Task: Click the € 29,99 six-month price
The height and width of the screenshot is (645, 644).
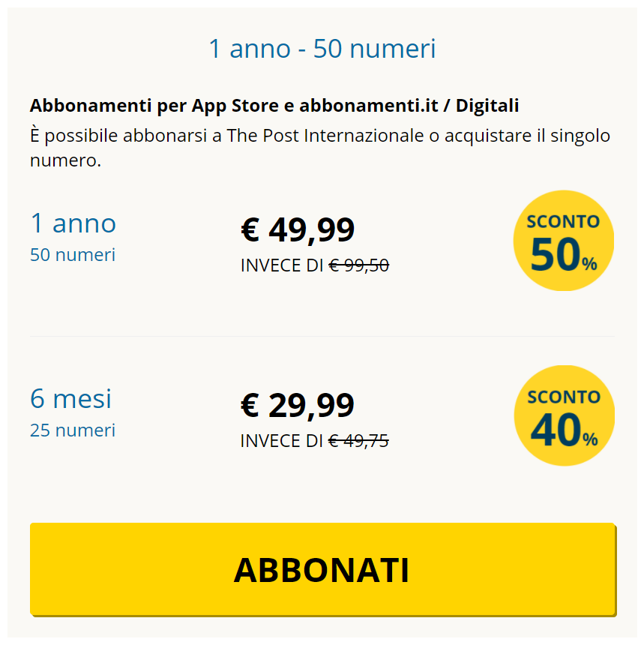Action: click(298, 406)
